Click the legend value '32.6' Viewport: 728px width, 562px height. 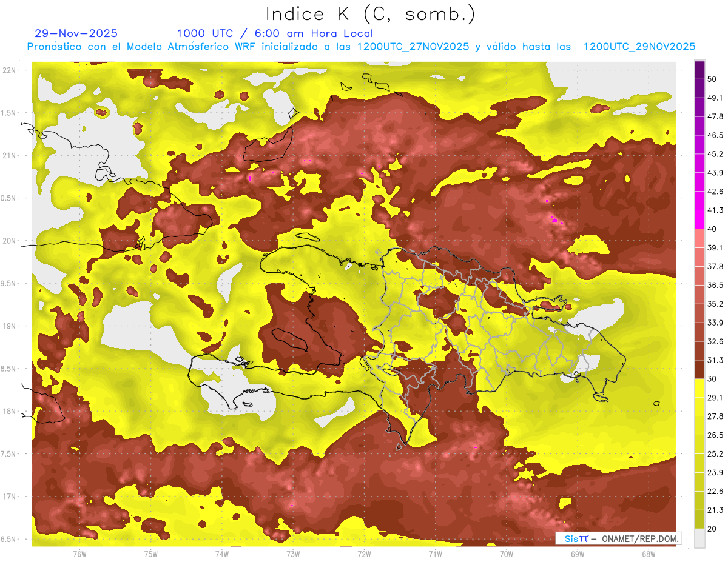[715, 341]
